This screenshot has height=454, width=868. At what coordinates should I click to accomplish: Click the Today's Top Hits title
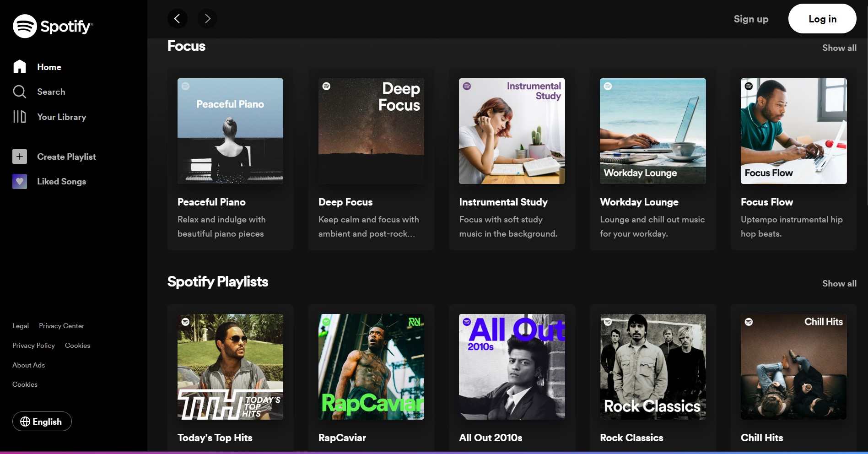215,438
